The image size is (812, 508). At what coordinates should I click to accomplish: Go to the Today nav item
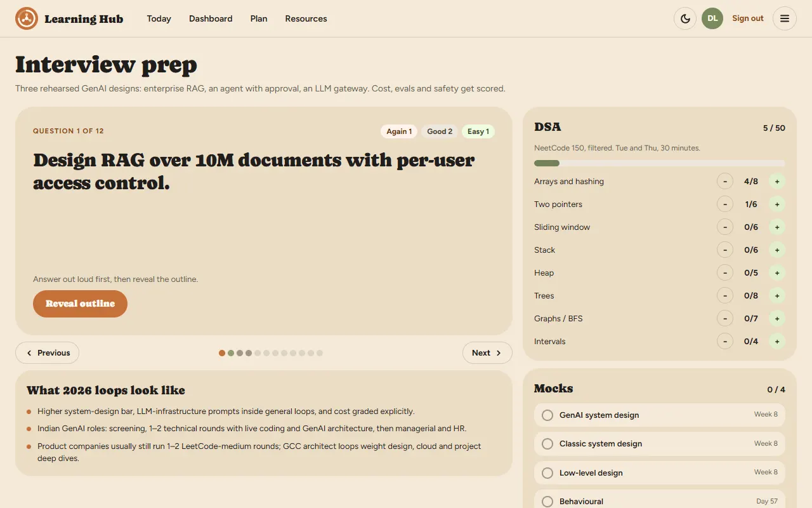(x=159, y=18)
